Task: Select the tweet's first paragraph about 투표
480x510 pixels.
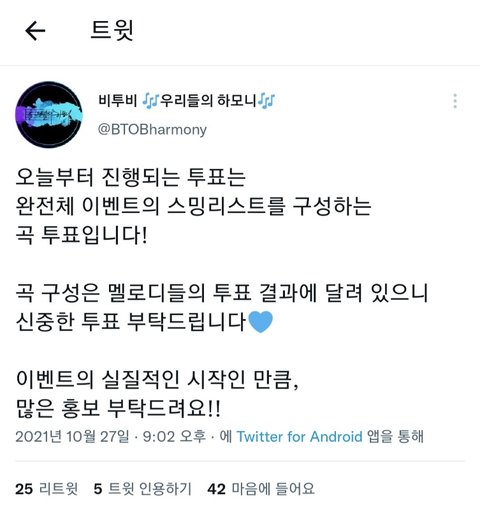Action: 193,206
